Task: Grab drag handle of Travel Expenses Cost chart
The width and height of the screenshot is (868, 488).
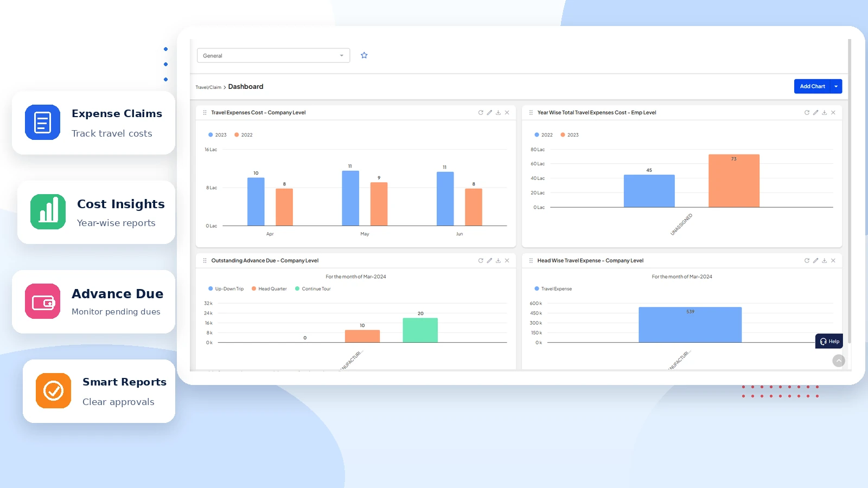Action: [x=205, y=113]
